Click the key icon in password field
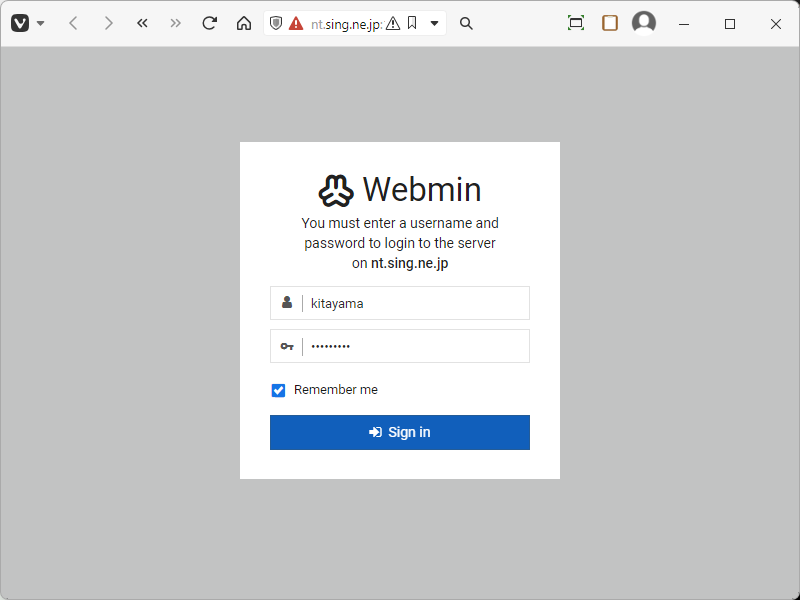The image size is (800, 600). (287, 346)
